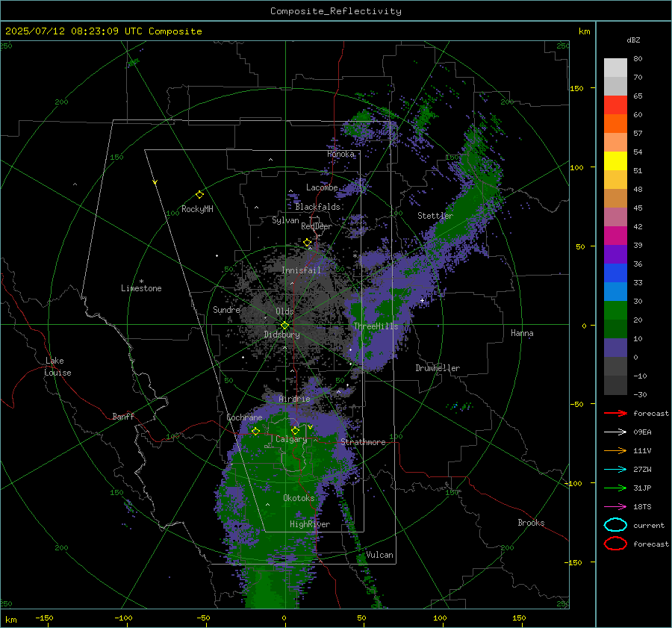The height and width of the screenshot is (628, 672).
Task: Click the 80 dBZ scale value
Action: (638, 59)
